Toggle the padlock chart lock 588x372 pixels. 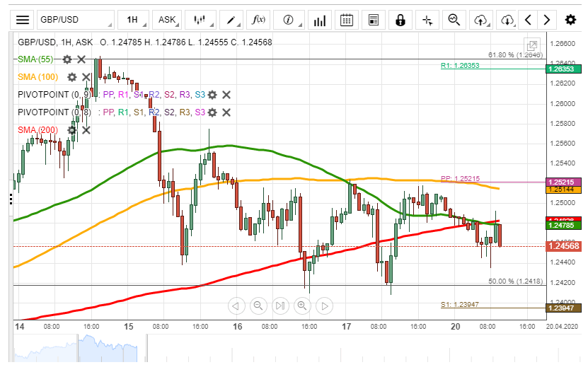tap(400, 20)
